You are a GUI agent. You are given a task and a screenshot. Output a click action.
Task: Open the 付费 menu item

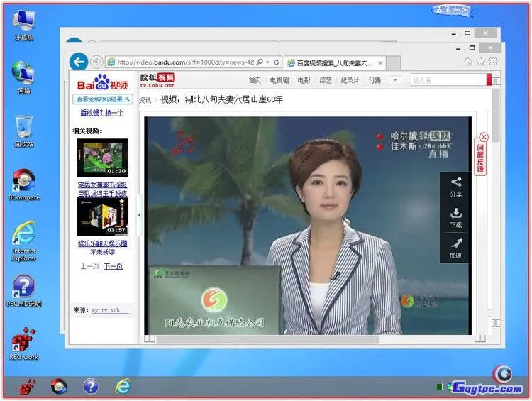pyautogui.click(x=375, y=80)
